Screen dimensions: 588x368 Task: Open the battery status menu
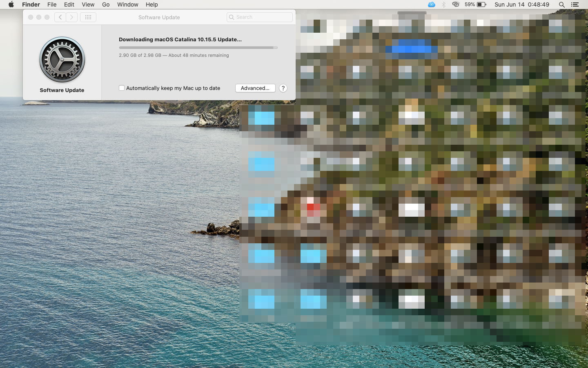click(481, 4)
